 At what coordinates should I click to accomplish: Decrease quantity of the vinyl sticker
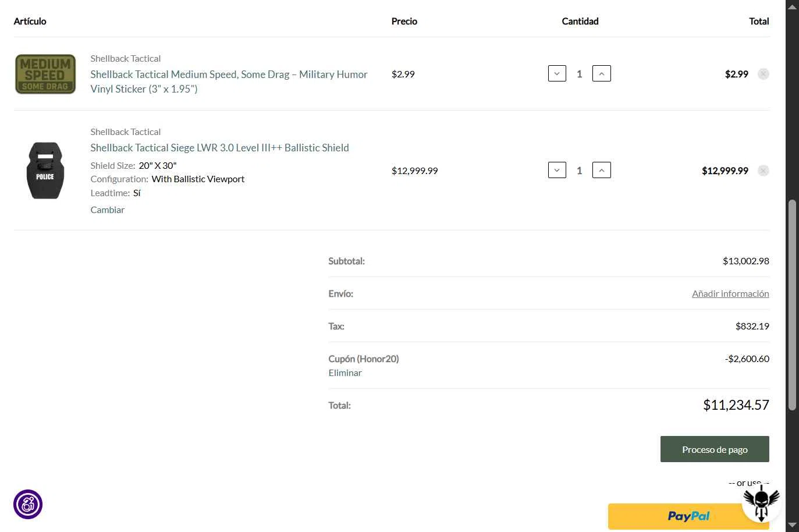pos(557,74)
